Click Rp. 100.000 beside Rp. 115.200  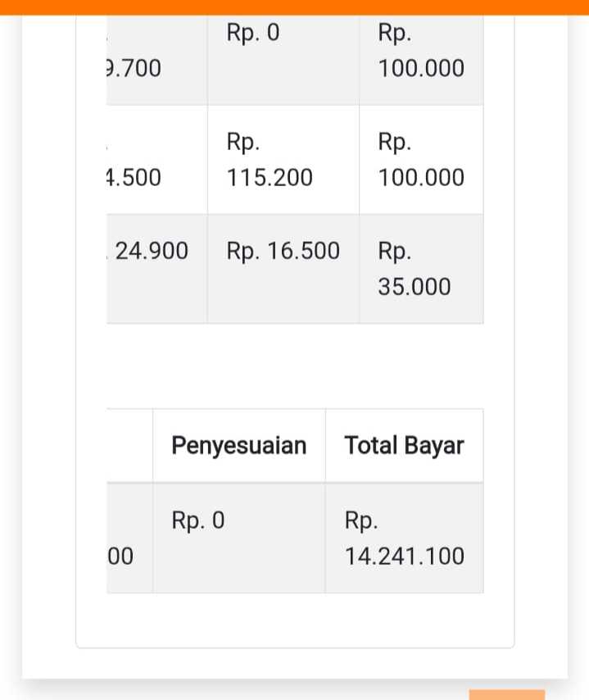tap(421, 160)
